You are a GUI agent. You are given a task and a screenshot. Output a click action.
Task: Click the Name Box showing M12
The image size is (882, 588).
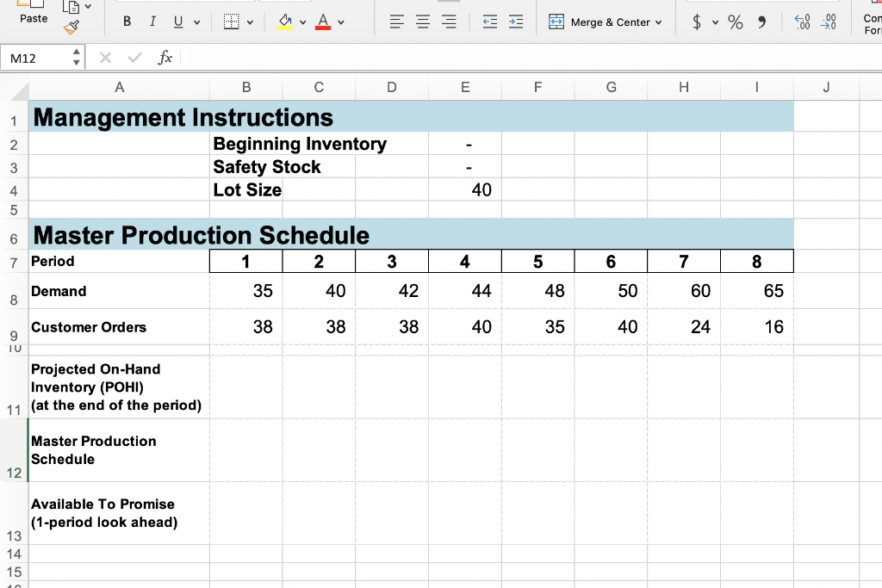34,58
